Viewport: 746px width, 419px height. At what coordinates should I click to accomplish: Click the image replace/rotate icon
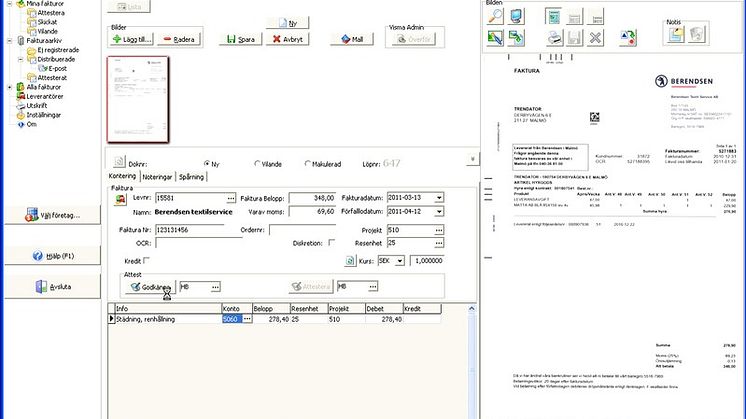click(516, 38)
